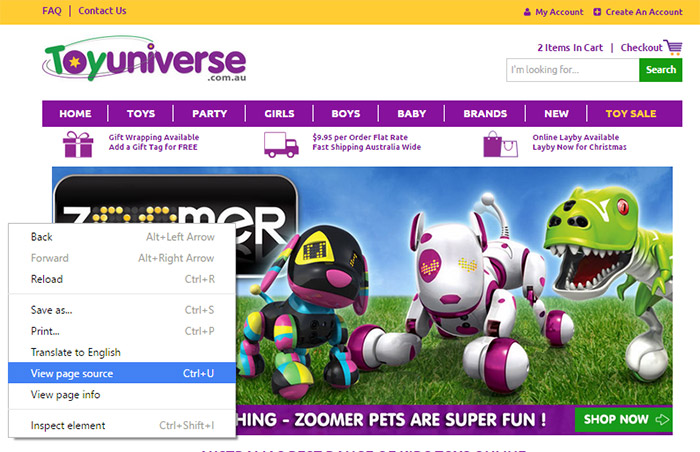This screenshot has height=452, width=700.
Task: Click the Create An Account plus icon
Action: 597,12
